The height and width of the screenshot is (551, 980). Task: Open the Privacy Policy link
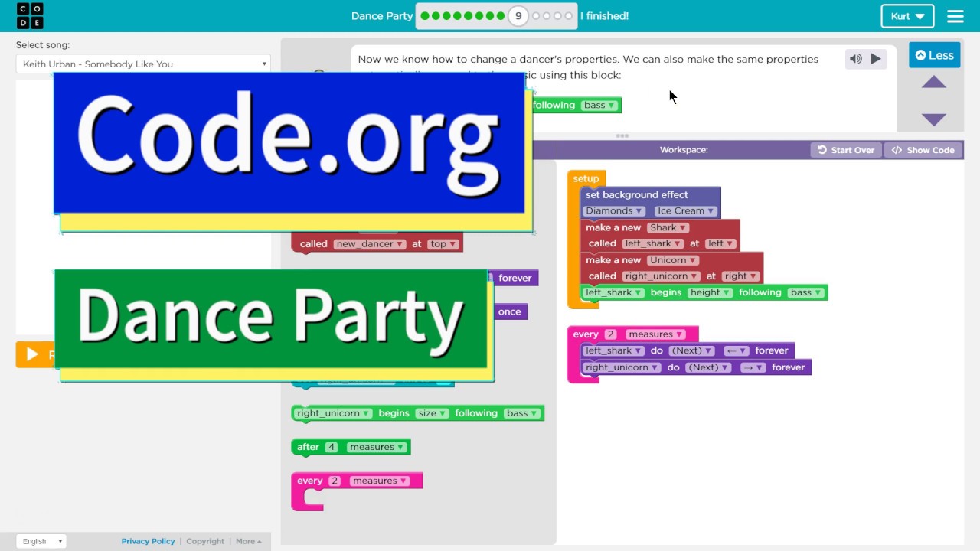pyautogui.click(x=148, y=541)
